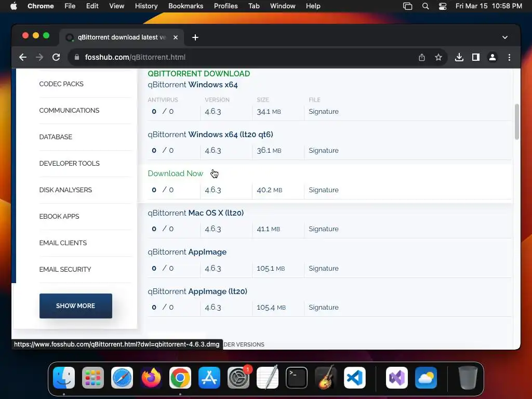Launch GarageBand from the dock
Viewport: 532px width, 399px height.
coord(326,378)
